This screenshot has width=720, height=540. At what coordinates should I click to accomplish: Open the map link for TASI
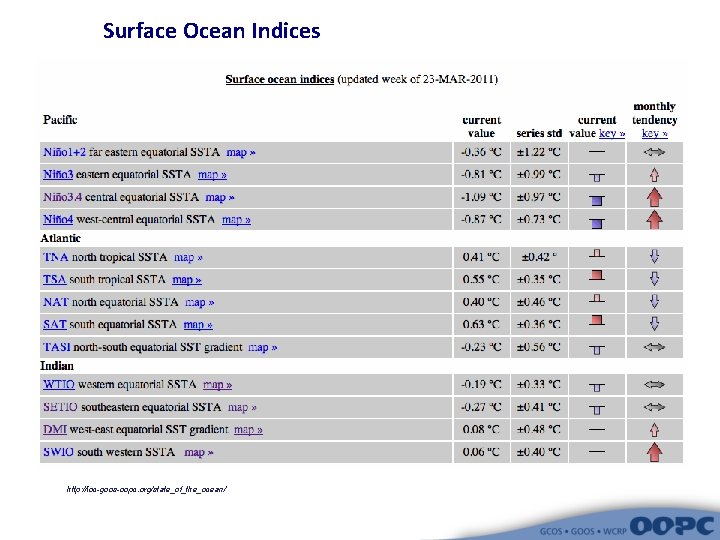262,347
